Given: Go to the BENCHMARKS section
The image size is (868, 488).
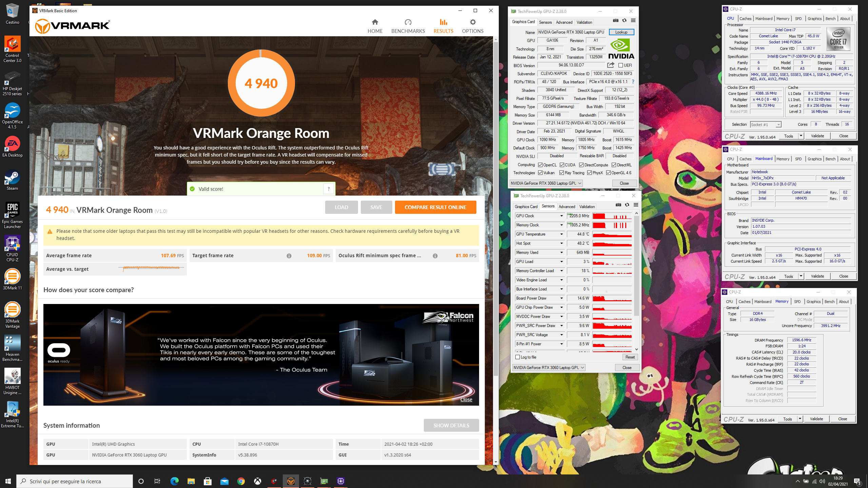Looking at the screenshot, I should pos(408,26).
